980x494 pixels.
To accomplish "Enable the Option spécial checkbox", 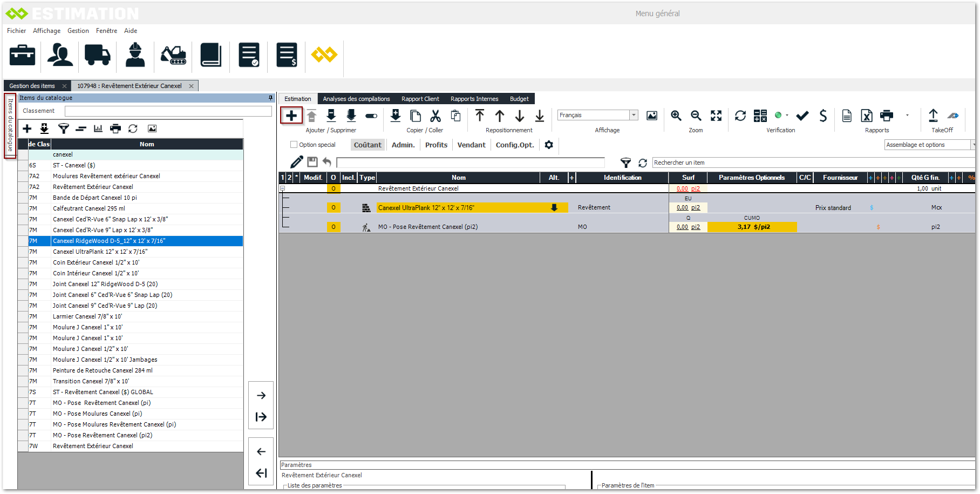I will click(294, 145).
